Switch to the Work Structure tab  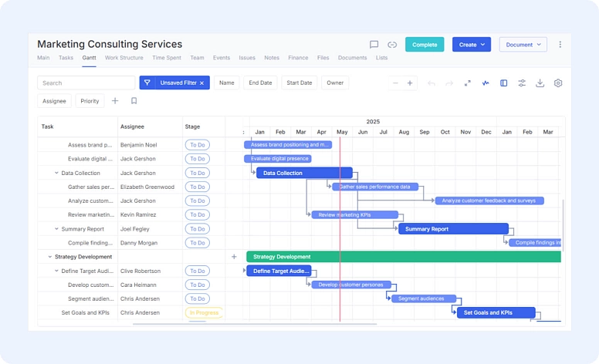coord(124,58)
